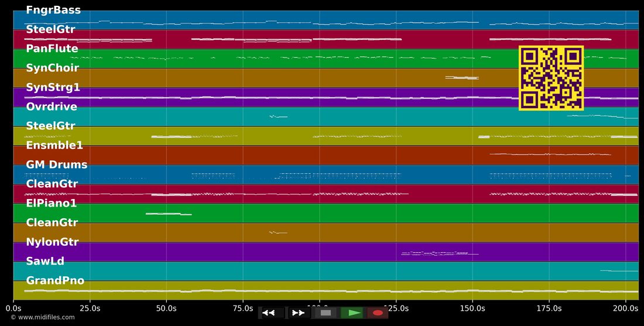The height and width of the screenshot is (326, 644).
Task: Stop playback with the gray square button
Action: [326, 313]
